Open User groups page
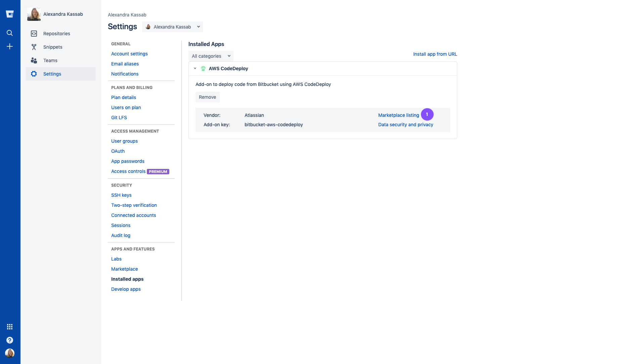643x364 pixels. click(x=124, y=141)
